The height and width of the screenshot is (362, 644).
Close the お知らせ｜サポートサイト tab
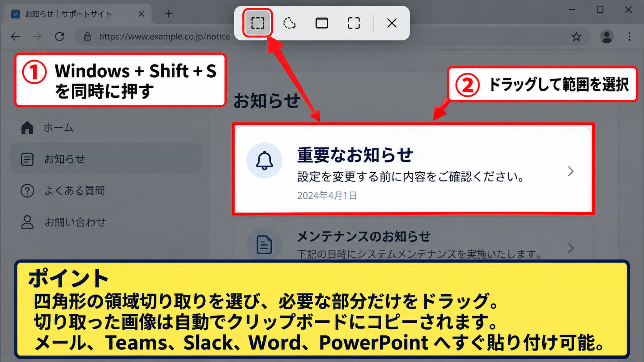(x=141, y=14)
